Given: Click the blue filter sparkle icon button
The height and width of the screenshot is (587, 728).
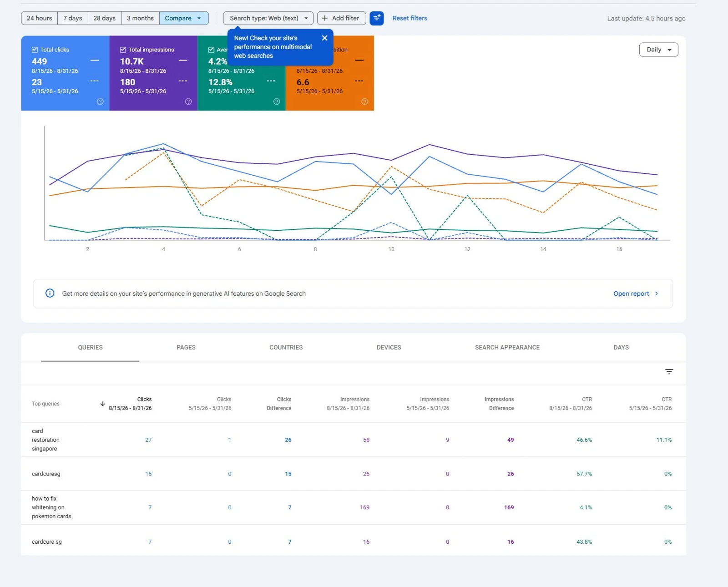Looking at the screenshot, I should (x=377, y=18).
